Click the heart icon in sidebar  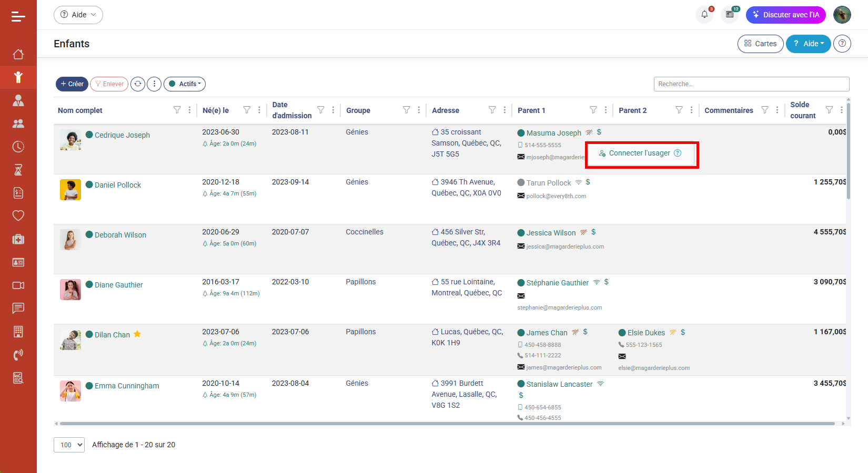(18, 216)
